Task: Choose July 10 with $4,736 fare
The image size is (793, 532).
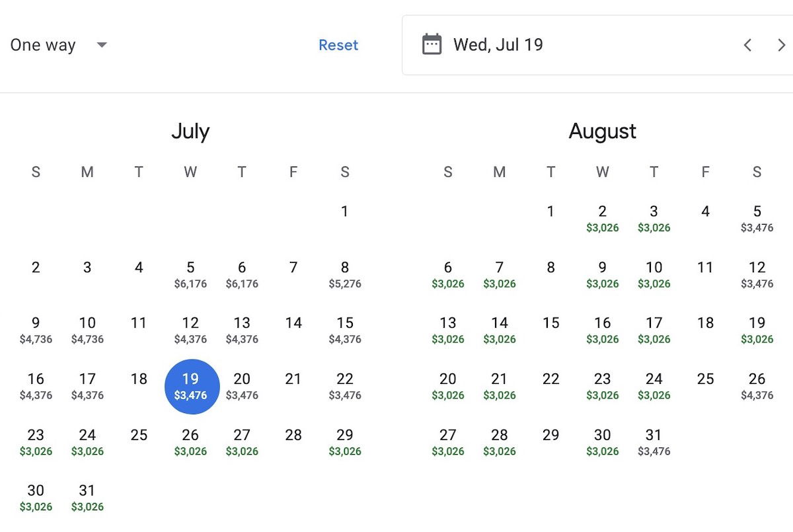Action: pos(87,330)
